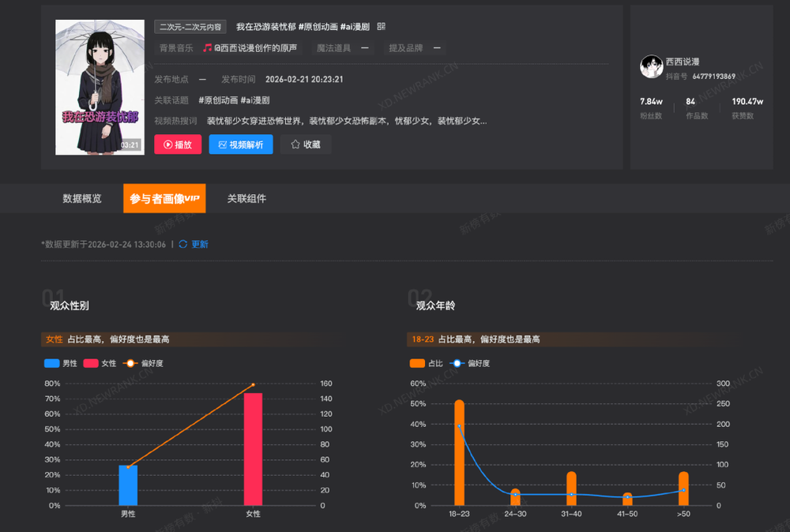Open the #原创动画 related topic link
Screen dimensions: 790x532
pos(216,100)
